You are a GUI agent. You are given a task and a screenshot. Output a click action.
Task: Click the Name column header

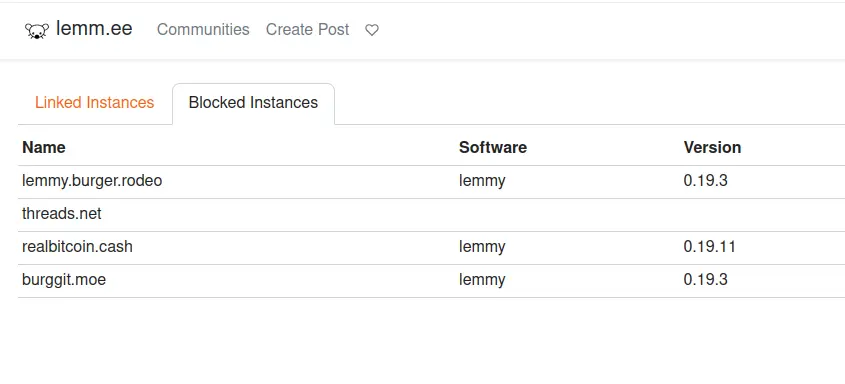point(44,148)
